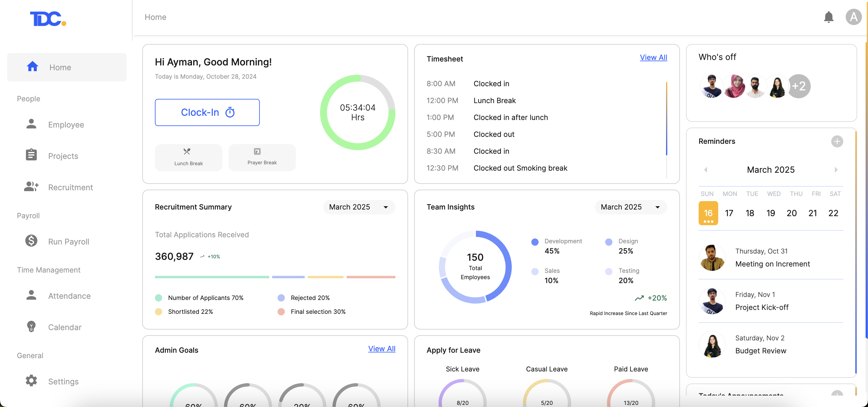Add a new reminder with plus icon
868x407 pixels.
837,141
